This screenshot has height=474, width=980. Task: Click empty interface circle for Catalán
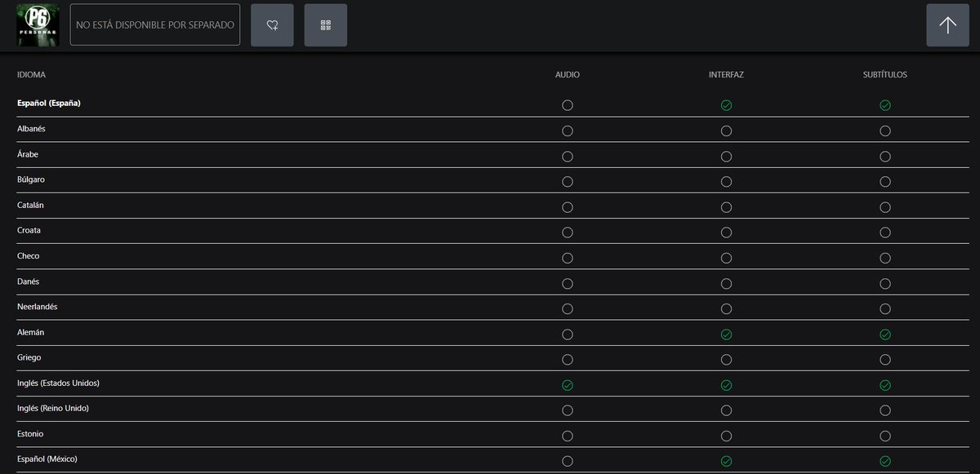(x=726, y=207)
